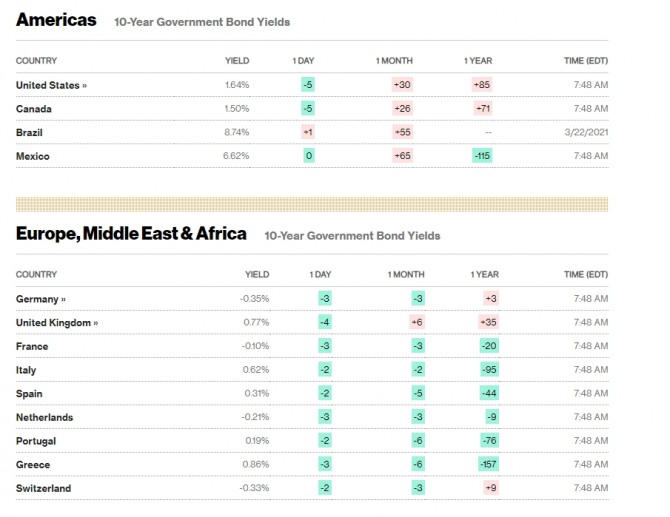This screenshot has width=670, height=517.
Task: Open the Germany bond yields link
Action: [x=41, y=299]
